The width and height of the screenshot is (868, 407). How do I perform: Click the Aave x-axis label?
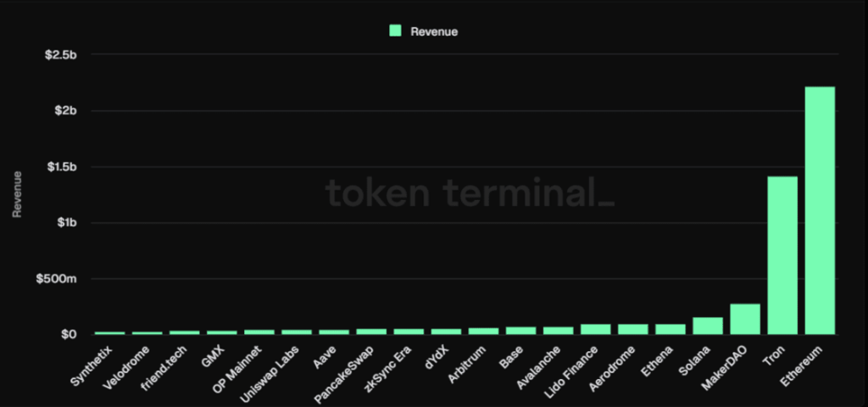tap(324, 356)
